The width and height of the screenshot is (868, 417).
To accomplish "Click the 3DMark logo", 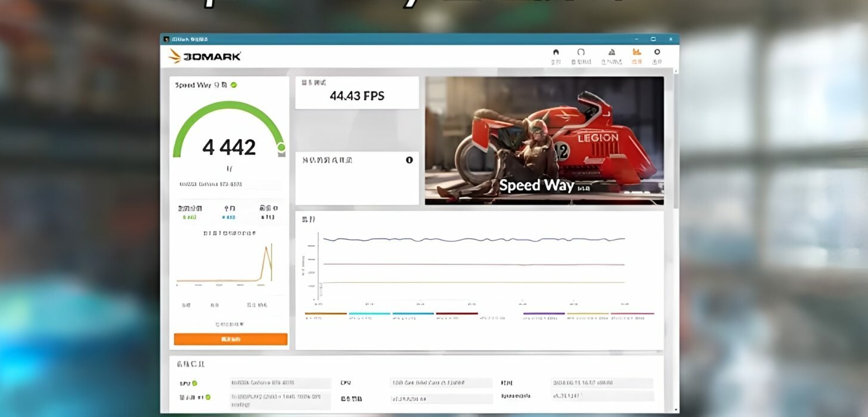I will (204, 56).
